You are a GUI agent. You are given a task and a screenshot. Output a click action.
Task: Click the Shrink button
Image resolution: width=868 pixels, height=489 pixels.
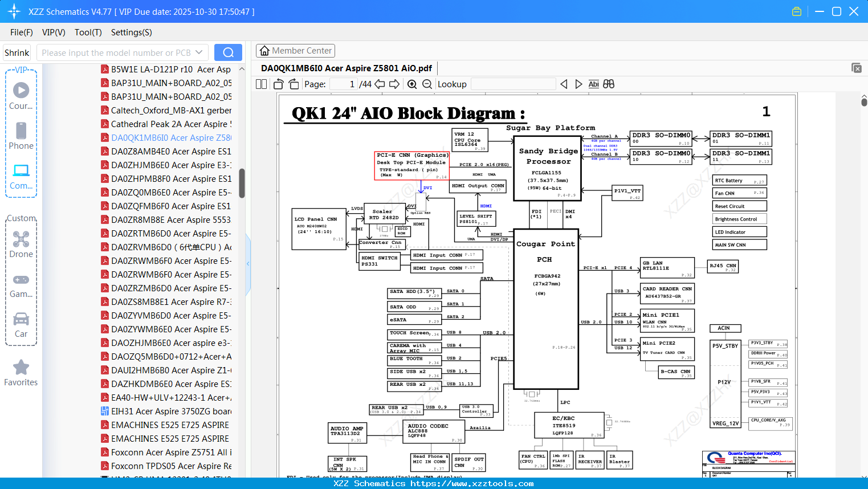click(17, 52)
